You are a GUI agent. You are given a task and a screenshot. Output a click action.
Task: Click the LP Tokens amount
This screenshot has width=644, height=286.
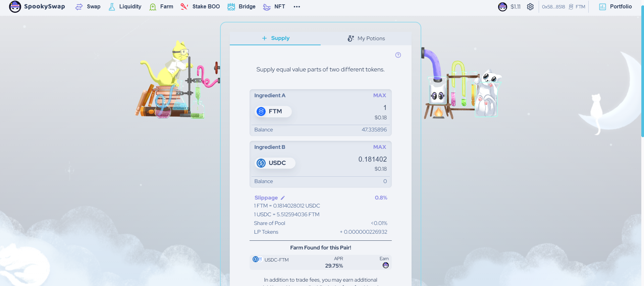(x=364, y=232)
